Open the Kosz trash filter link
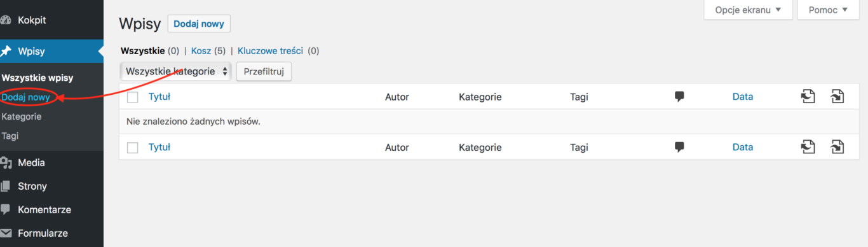This screenshot has width=868, height=247. click(x=201, y=50)
